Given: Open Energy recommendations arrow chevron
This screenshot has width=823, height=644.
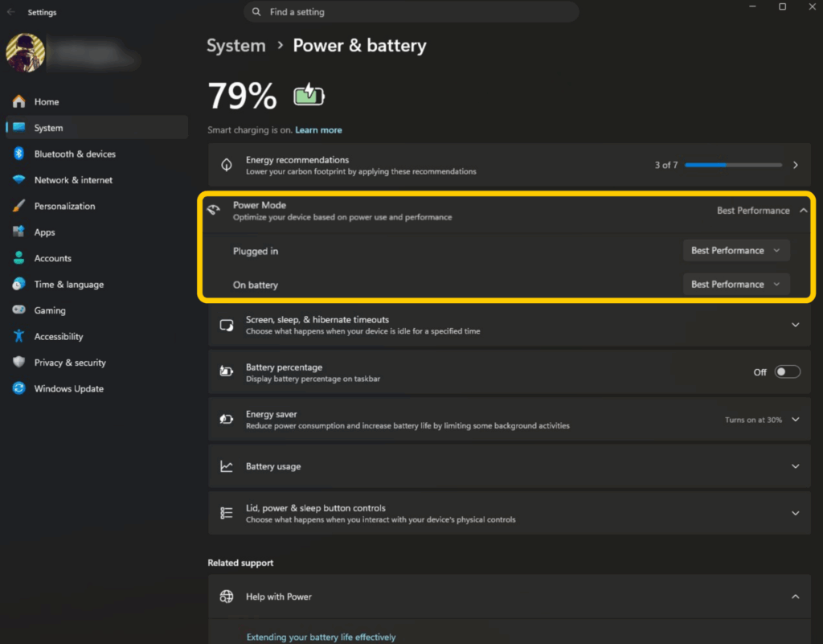Looking at the screenshot, I should [x=795, y=165].
